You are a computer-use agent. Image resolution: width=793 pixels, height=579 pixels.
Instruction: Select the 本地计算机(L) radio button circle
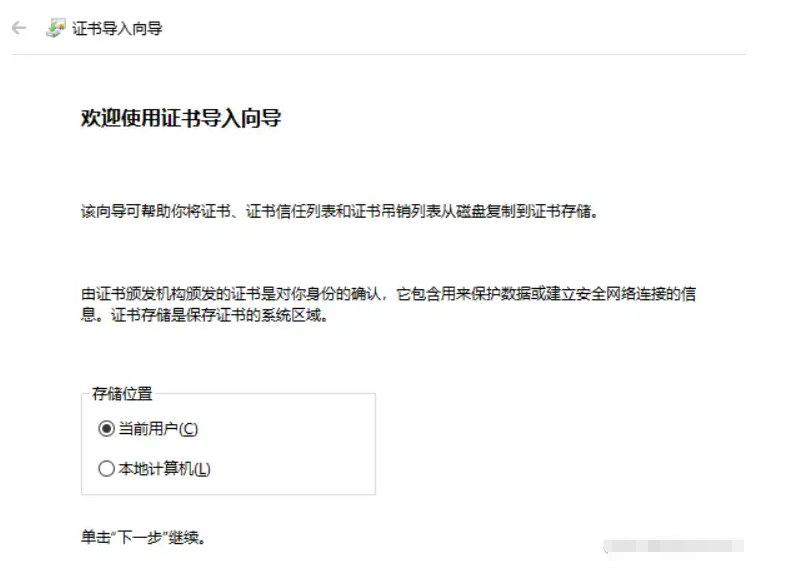point(106,469)
